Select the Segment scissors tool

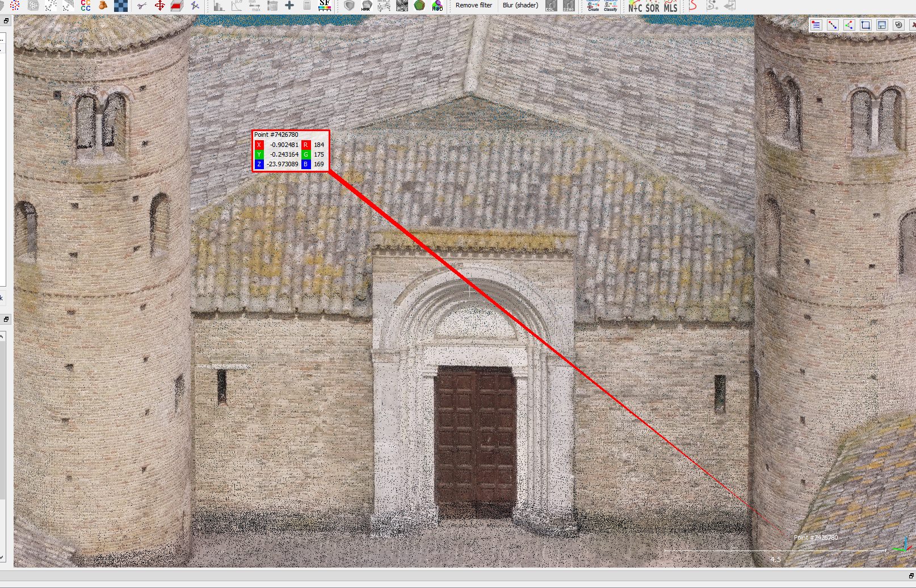[141, 6]
